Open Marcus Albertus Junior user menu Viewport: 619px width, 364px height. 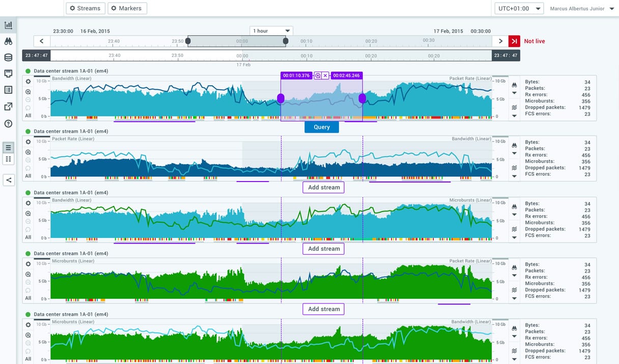582,9
